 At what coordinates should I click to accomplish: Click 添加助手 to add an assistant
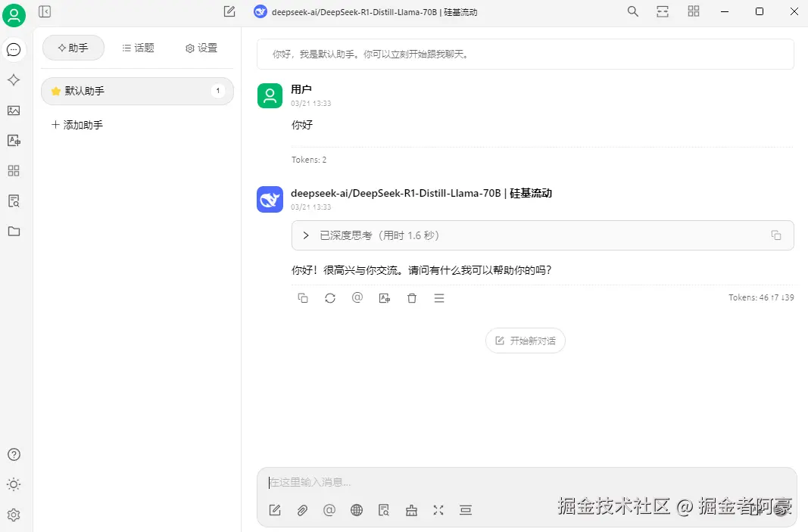(x=77, y=125)
